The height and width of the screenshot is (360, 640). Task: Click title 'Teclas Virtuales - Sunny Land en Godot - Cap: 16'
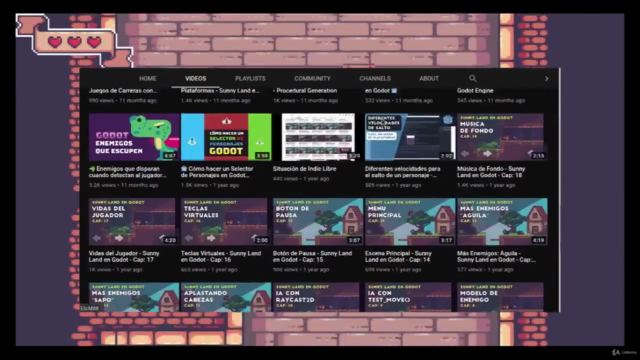click(x=221, y=256)
